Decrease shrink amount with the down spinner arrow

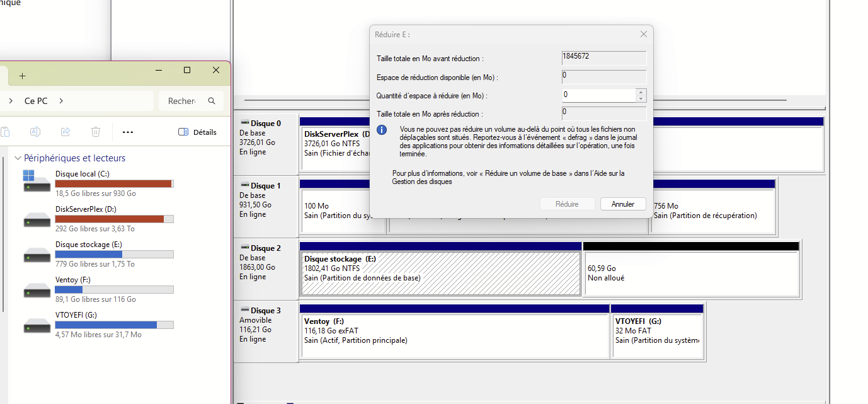tap(641, 98)
